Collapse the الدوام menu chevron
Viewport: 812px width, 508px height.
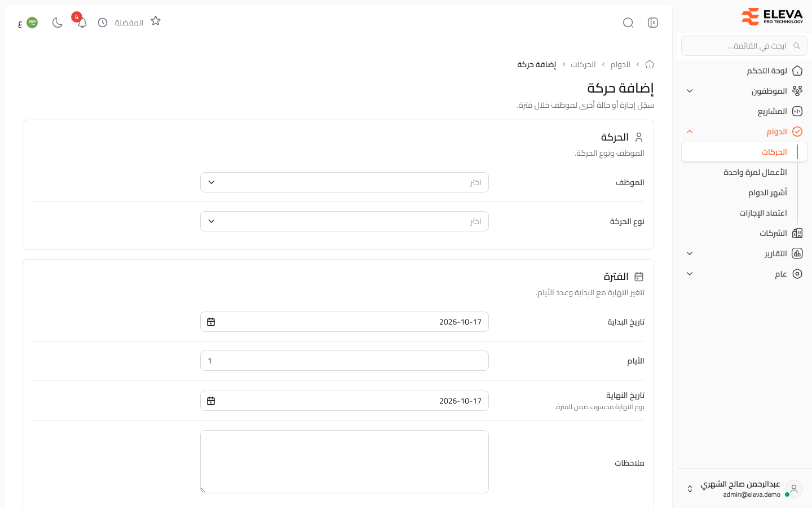click(690, 132)
